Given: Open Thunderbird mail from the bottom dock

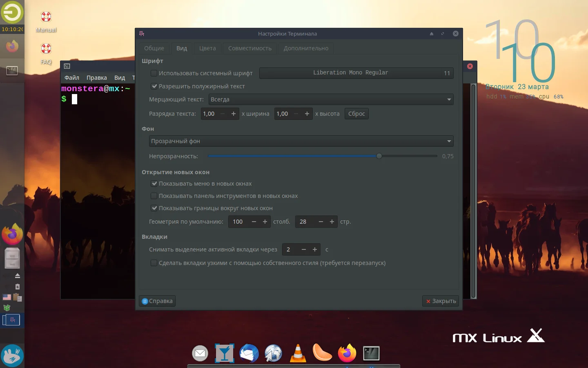Looking at the screenshot, I should (x=249, y=354).
